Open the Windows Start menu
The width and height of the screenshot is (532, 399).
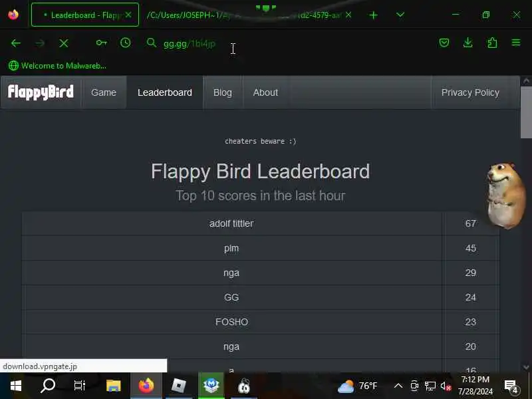click(15, 386)
